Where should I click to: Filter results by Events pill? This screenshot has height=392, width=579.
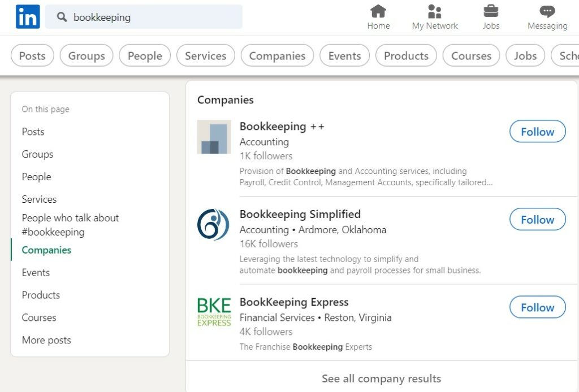pyautogui.click(x=344, y=56)
